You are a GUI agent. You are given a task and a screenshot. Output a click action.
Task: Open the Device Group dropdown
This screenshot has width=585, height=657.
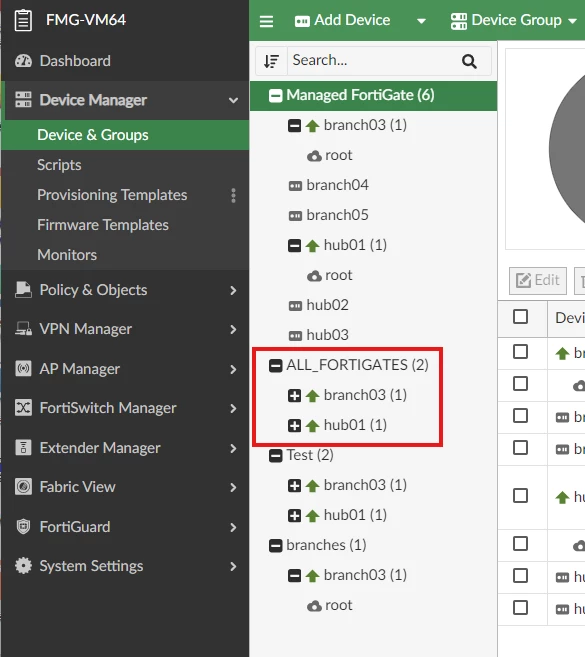514,21
